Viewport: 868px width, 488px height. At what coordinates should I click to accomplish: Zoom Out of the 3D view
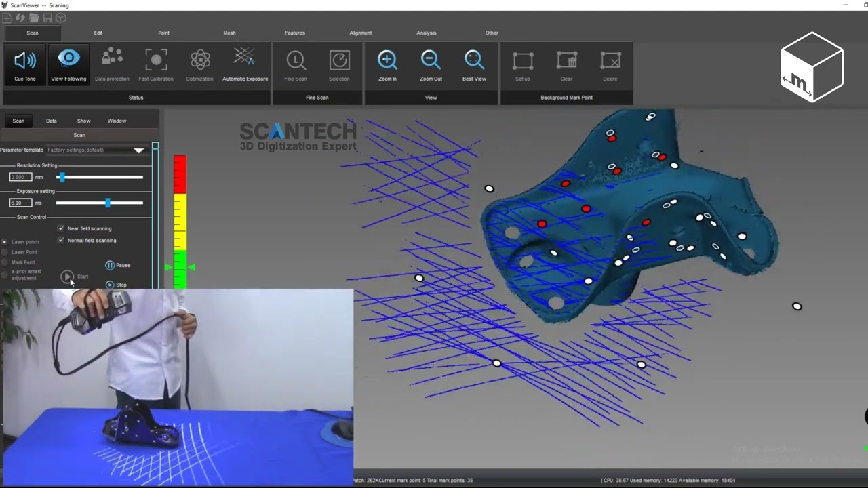[x=431, y=65]
